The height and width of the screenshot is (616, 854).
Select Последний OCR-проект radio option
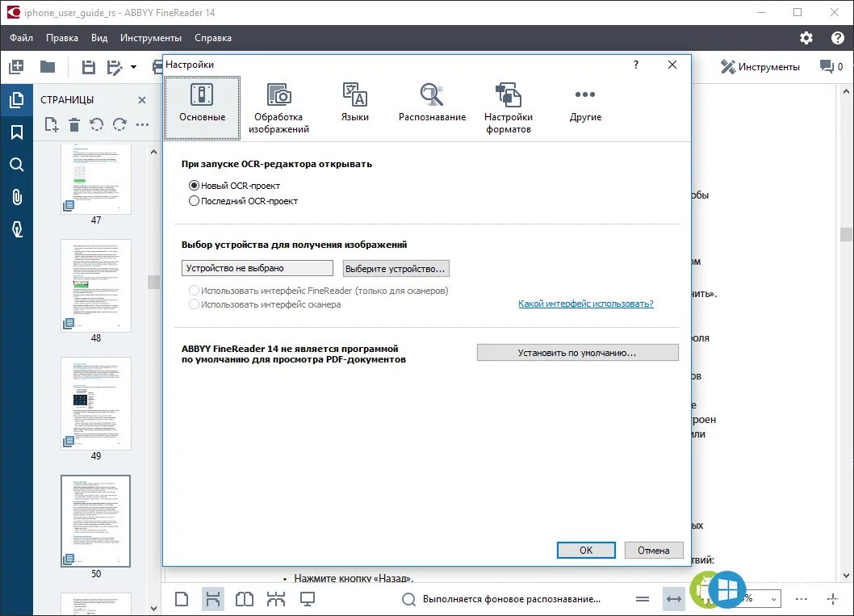[x=243, y=201]
